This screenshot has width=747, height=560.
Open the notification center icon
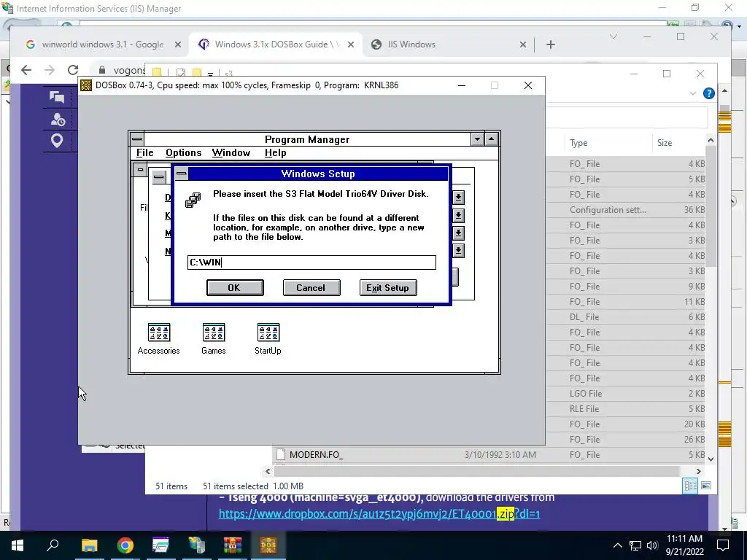(x=723, y=545)
